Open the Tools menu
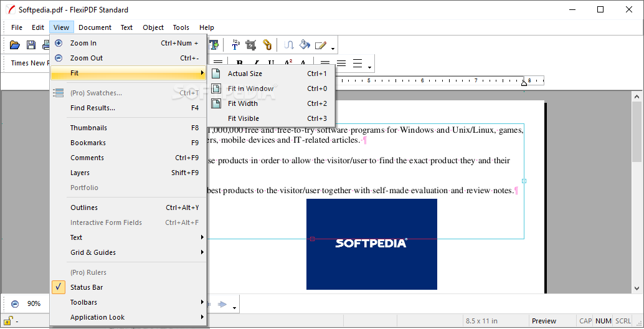Screen dimensions: 644x329 tap(181, 27)
